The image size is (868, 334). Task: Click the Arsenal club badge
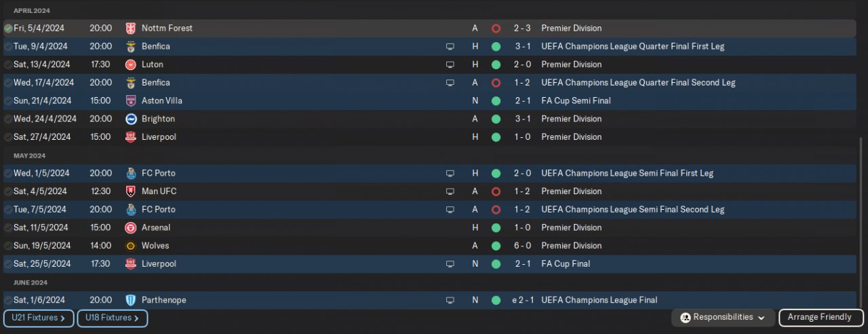pyautogui.click(x=131, y=227)
